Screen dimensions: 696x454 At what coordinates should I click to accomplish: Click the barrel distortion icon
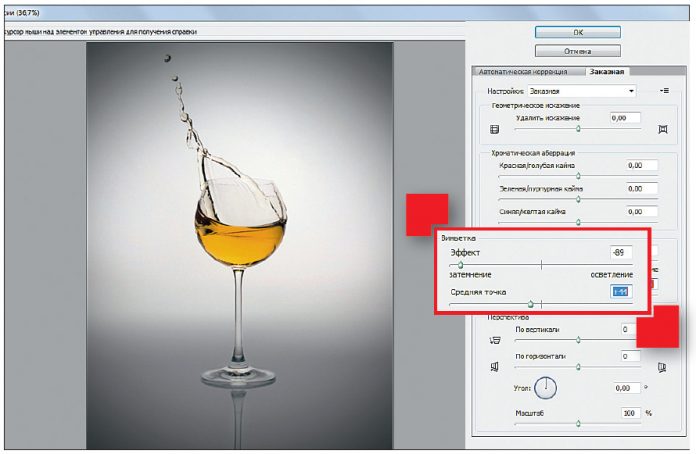pyautogui.click(x=493, y=130)
